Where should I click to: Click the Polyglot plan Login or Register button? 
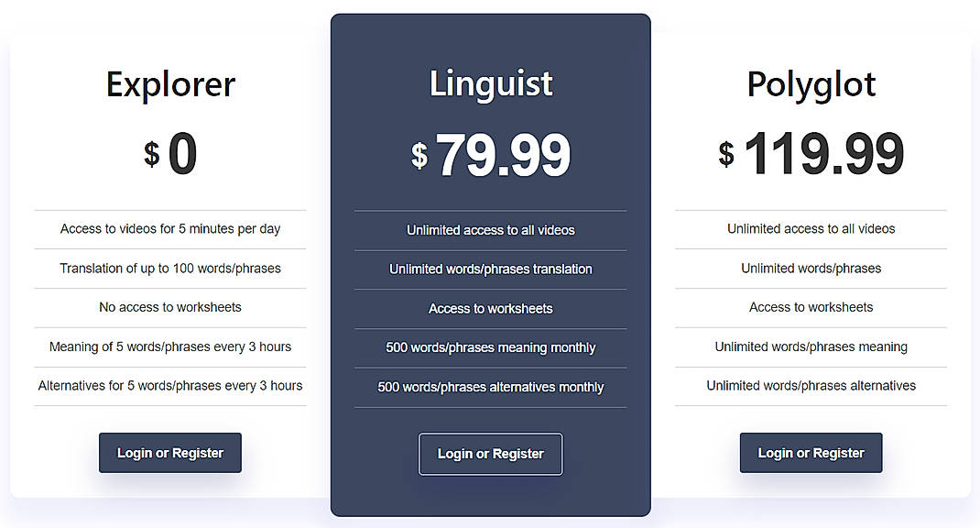(x=811, y=452)
